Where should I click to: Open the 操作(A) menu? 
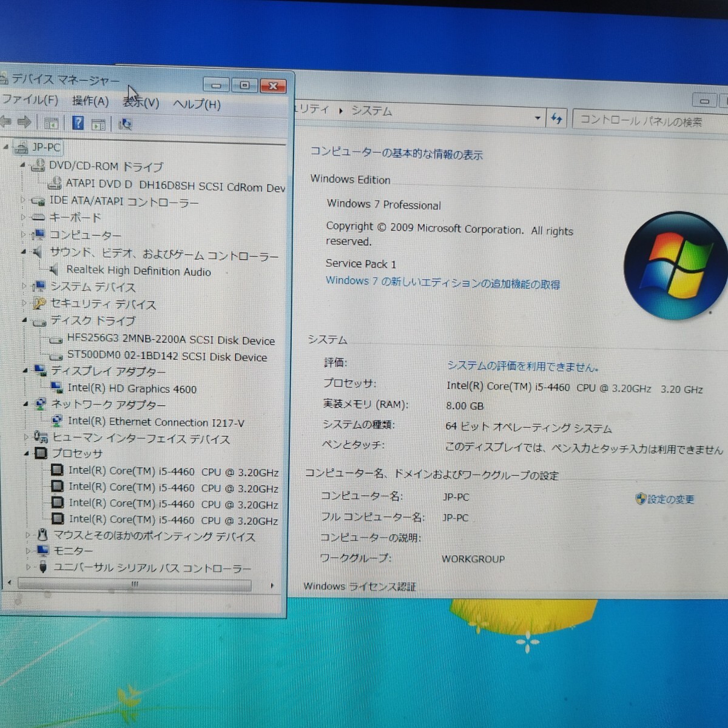(90, 101)
